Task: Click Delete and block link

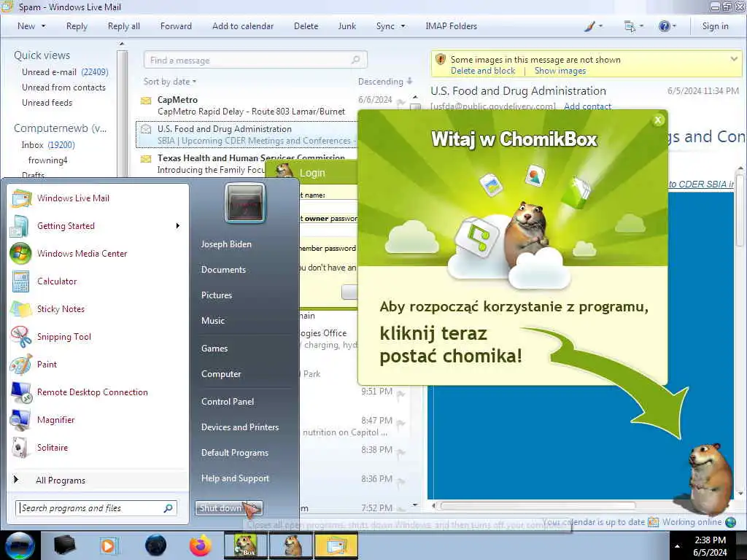Action: coord(483,71)
